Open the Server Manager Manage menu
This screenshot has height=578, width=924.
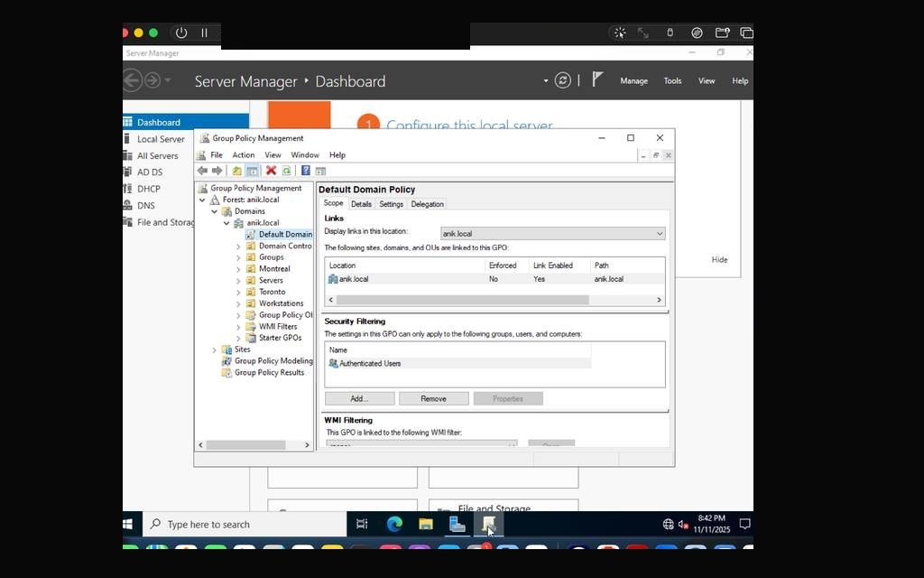point(633,80)
